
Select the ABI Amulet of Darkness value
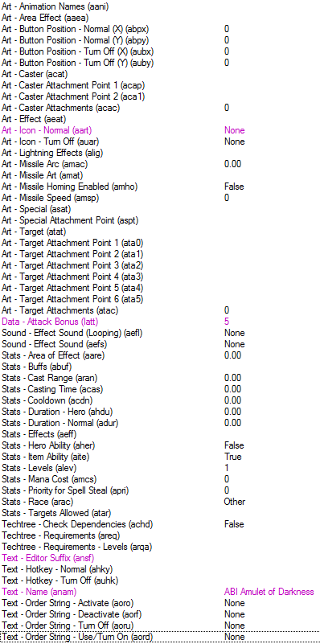[x=269, y=592]
